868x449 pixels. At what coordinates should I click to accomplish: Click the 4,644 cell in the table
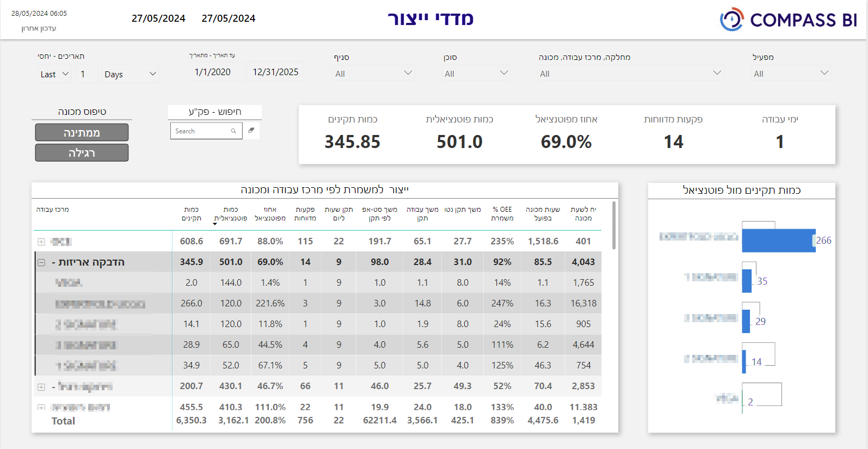coord(583,345)
